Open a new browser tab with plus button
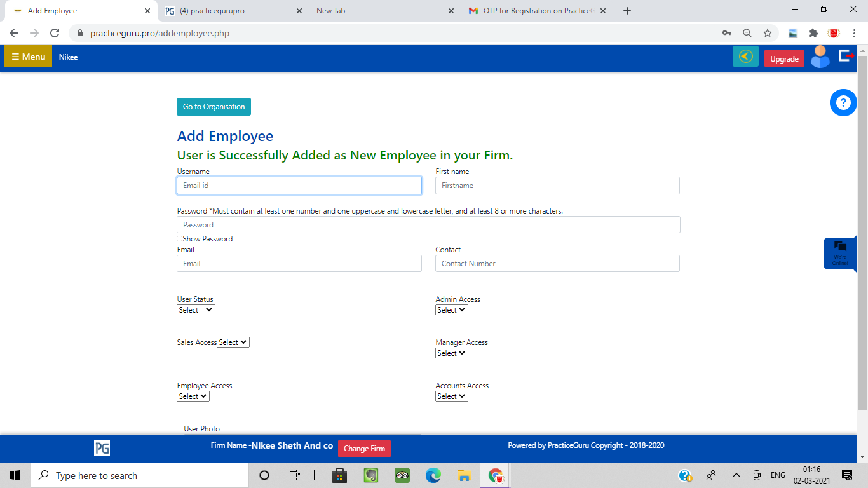This screenshot has height=488, width=868. click(x=627, y=11)
